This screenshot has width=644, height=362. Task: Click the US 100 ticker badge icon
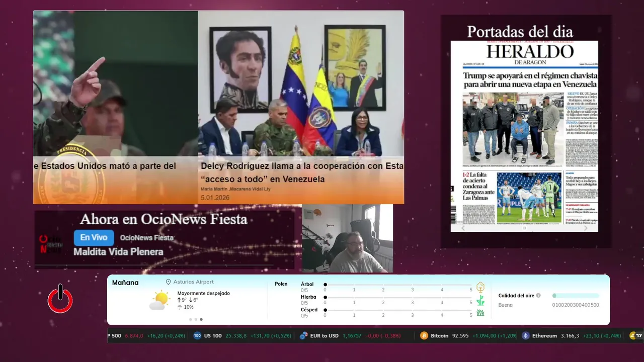pyautogui.click(x=197, y=336)
